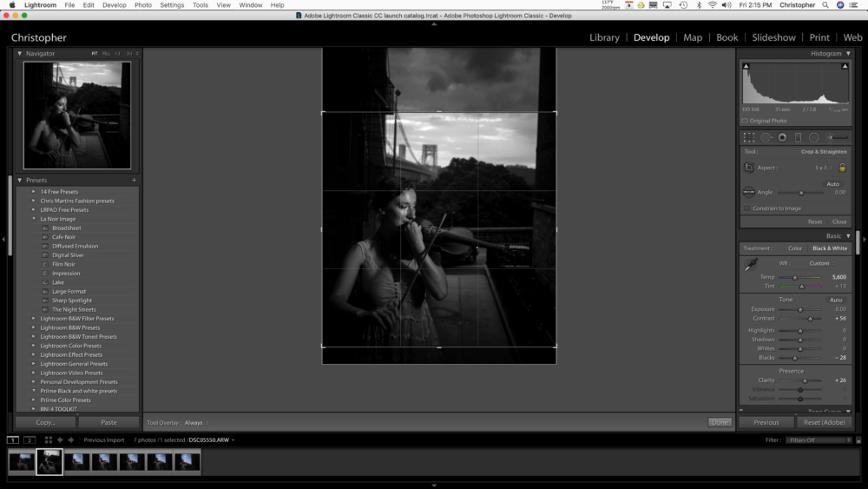Show second window display button 2
Screen dimensions: 868x489
[30, 440]
